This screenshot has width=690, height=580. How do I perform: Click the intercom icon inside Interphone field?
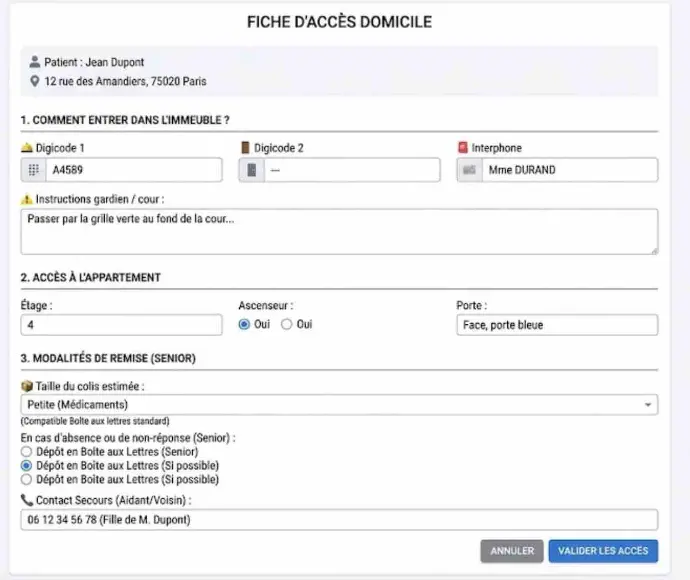point(469,170)
